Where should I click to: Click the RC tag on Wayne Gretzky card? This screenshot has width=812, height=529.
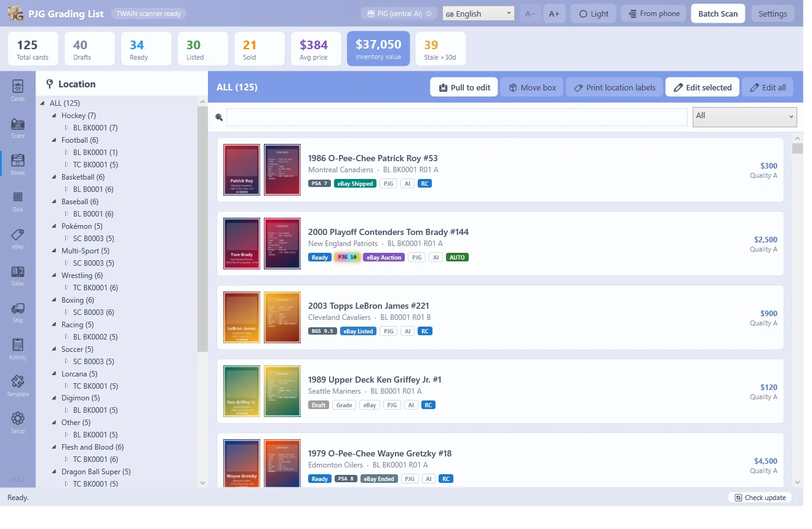[x=446, y=479]
